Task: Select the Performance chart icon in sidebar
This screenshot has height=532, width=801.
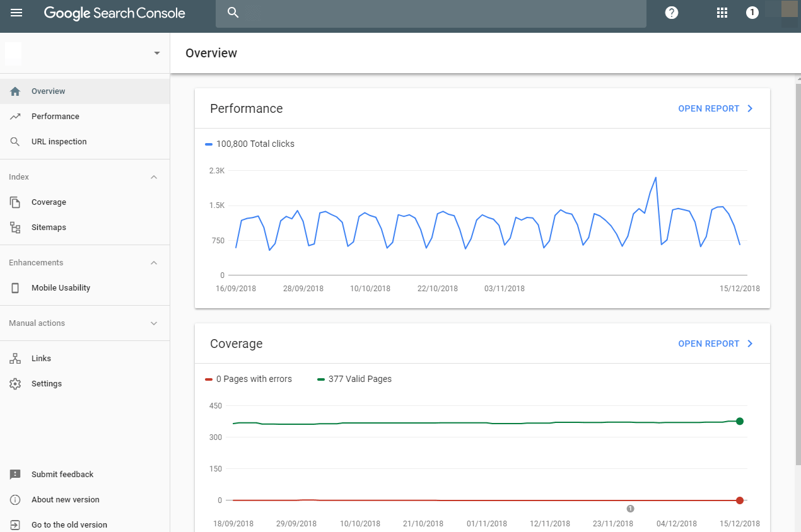Action: point(15,116)
